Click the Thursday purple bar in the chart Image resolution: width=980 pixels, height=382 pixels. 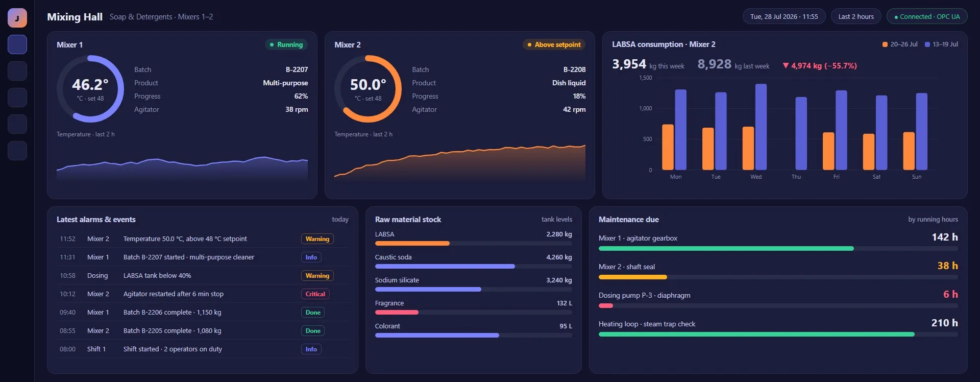point(801,133)
